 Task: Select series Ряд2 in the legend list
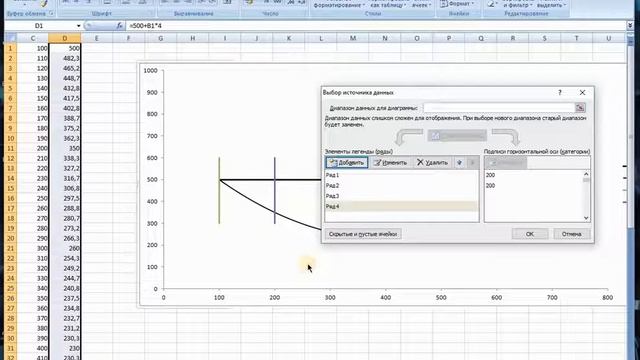pos(402,185)
